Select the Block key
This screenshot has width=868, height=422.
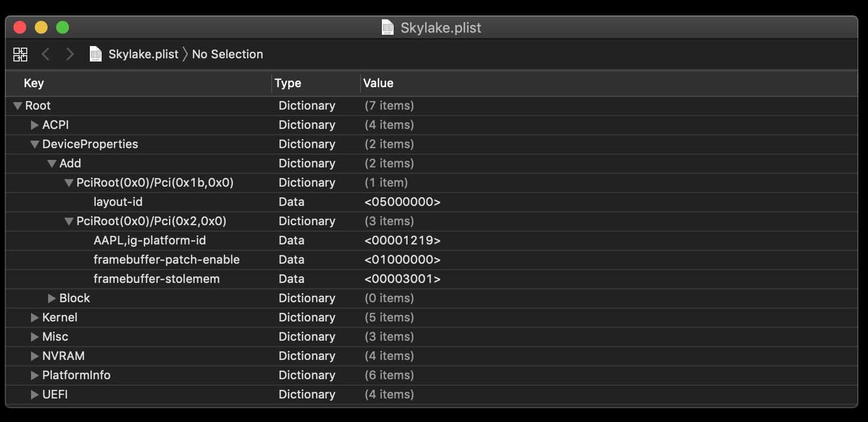(74, 298)
